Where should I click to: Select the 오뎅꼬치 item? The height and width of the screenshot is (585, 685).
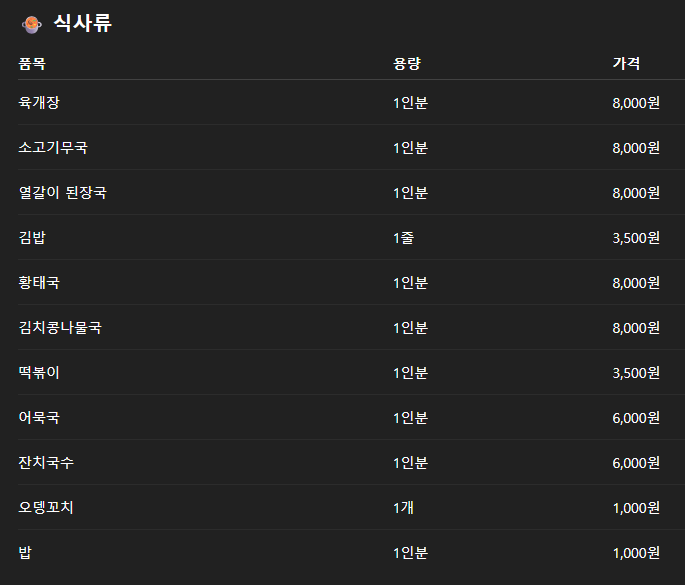(x=46, y=508)
